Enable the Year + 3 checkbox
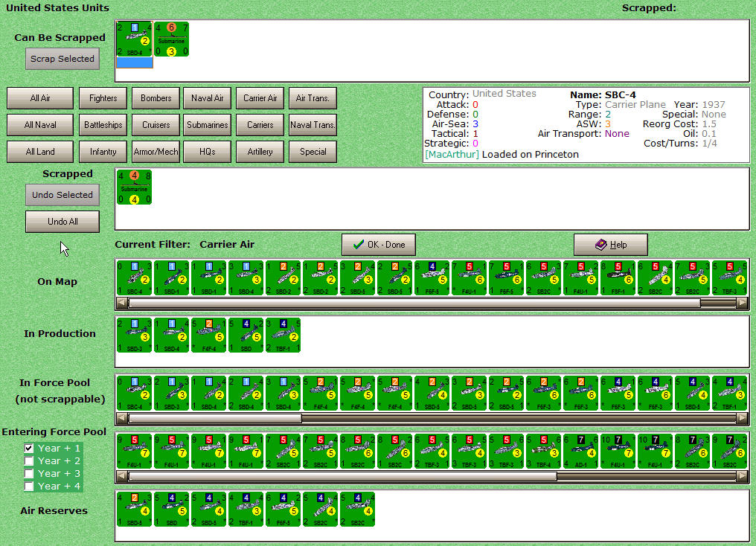 29,473
